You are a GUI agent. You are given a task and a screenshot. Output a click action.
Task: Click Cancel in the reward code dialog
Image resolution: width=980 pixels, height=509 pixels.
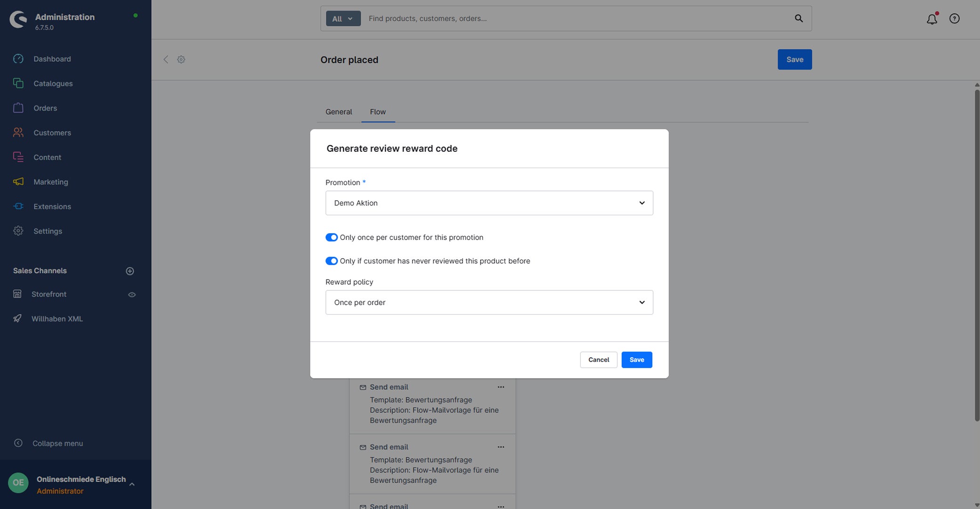pos(599,360)
